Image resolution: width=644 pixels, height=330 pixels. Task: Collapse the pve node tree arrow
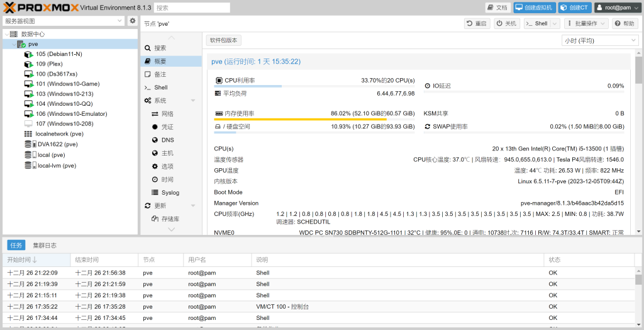tap(14, 44)
